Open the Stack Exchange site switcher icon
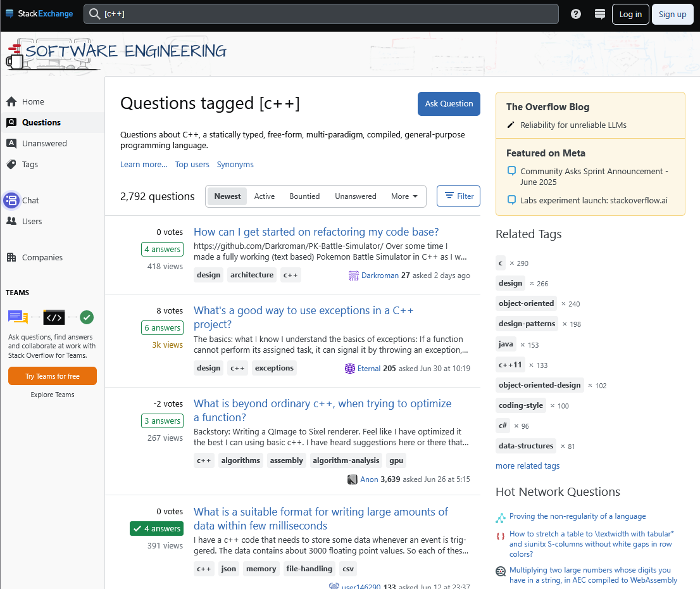The height and width of the screenshot is (589, 700). coord(600,14)
